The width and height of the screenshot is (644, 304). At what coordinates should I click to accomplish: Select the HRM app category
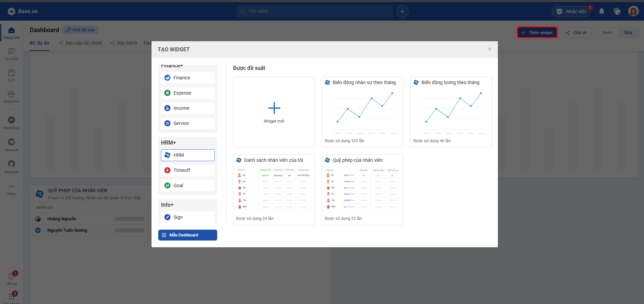pos(188,155)
